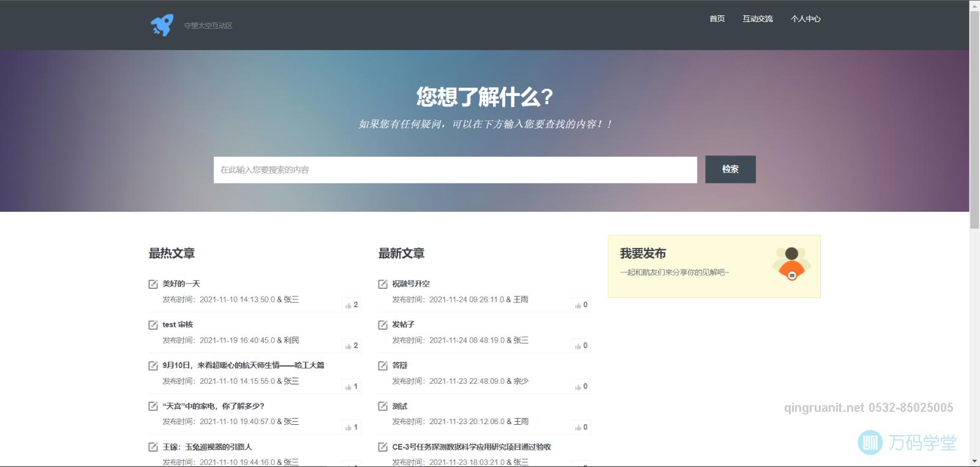Click thumbs-up for test 审核

tap(352, 346)
